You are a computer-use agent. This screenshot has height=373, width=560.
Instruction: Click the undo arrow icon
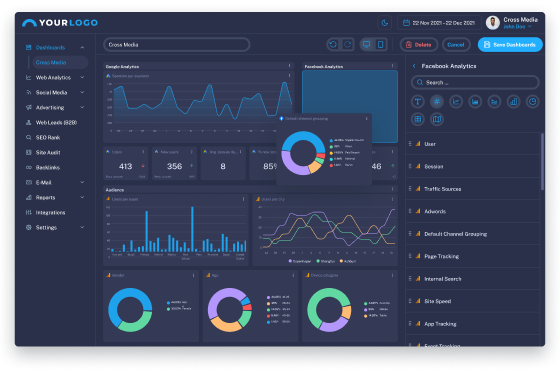tap(333, 45)
